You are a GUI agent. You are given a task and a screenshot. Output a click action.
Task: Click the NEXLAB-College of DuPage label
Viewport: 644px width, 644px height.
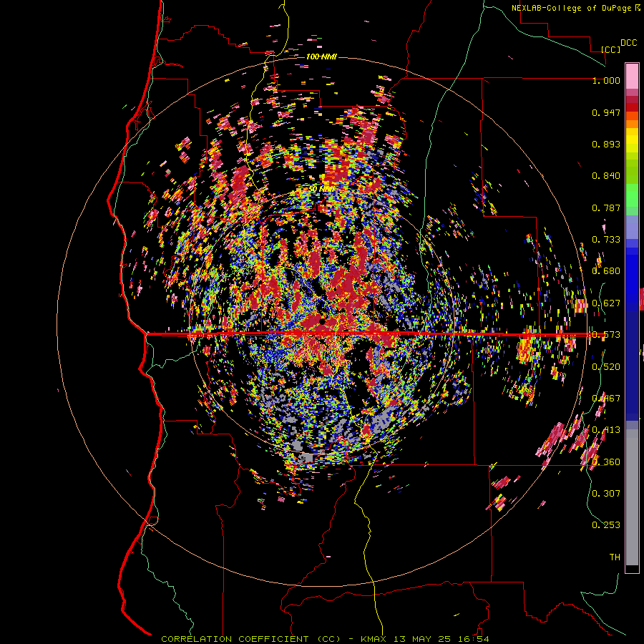click(x=571, y=8)
